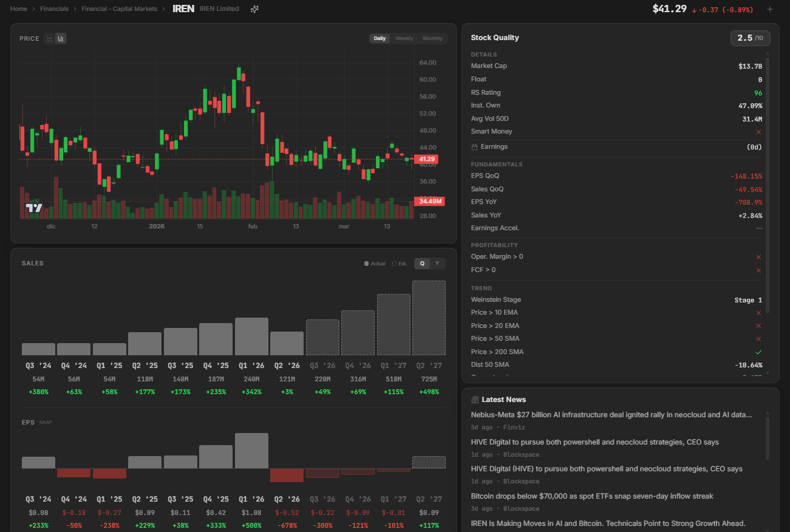This screenshot has width=790, height=532.
Task: Open the Nebius-Meta $27 billion news article
Action: [x=611, y=415]
